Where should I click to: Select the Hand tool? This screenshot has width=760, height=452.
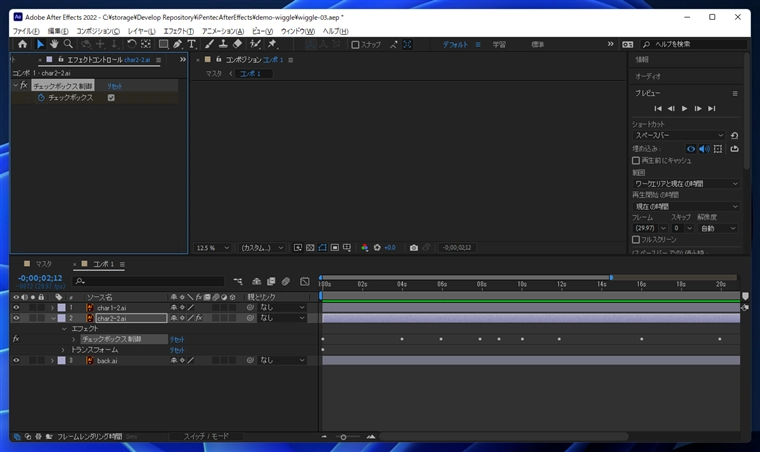coord(54,44)
